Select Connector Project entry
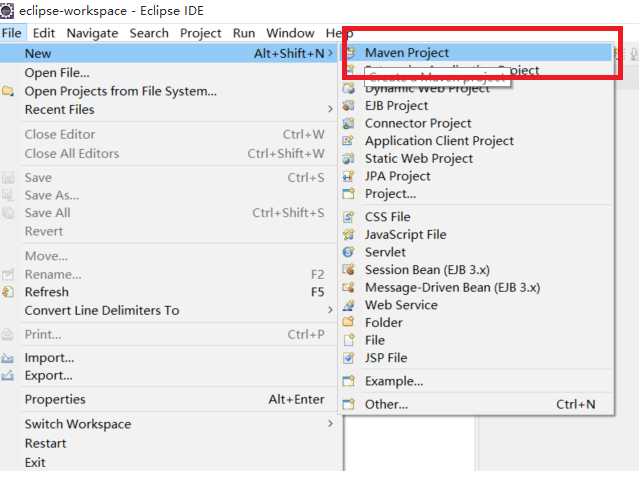This screenshot has height=490, width=639. (x=477, y=123)
